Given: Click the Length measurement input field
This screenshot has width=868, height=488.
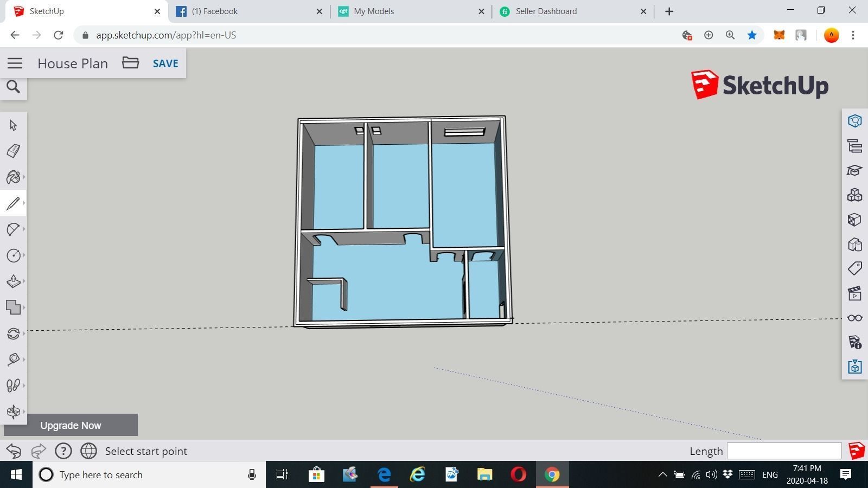Looking at the screenshot, I should (784, 451).
